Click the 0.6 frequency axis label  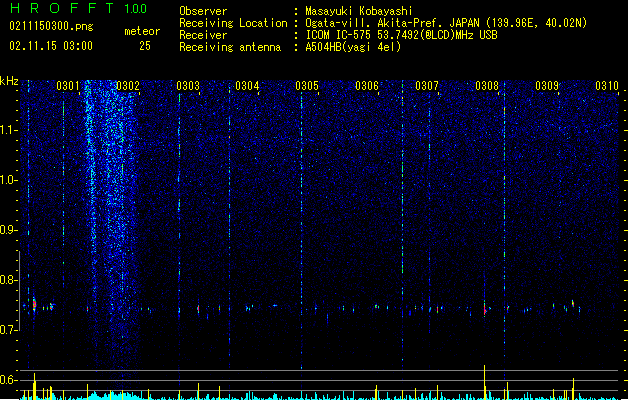point(8,380)
